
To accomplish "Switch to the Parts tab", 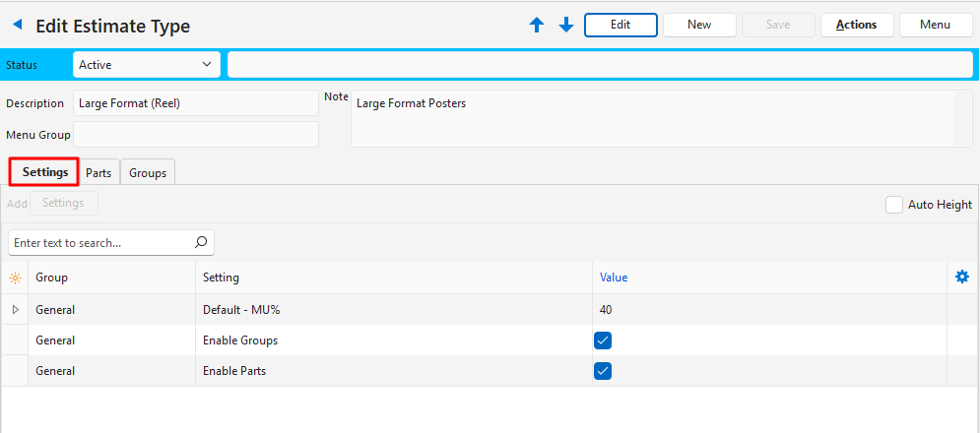I will pos(98,173).
